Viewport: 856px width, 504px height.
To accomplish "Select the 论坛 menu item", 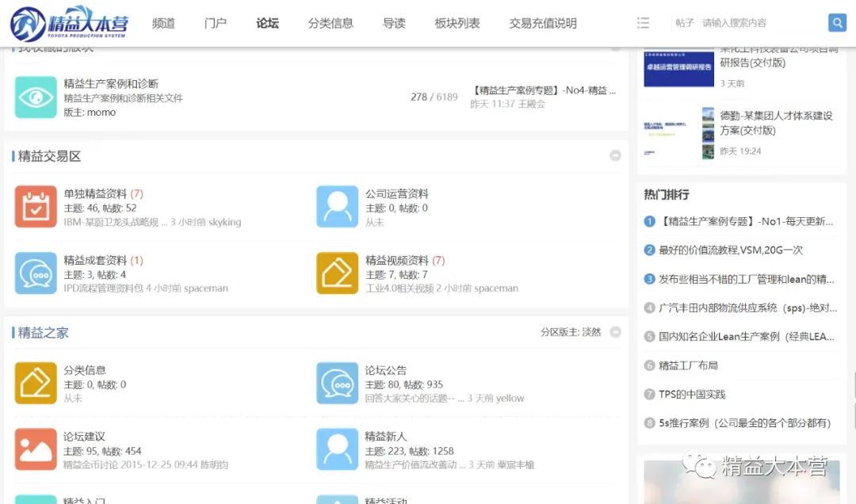I will click(268, 23).
